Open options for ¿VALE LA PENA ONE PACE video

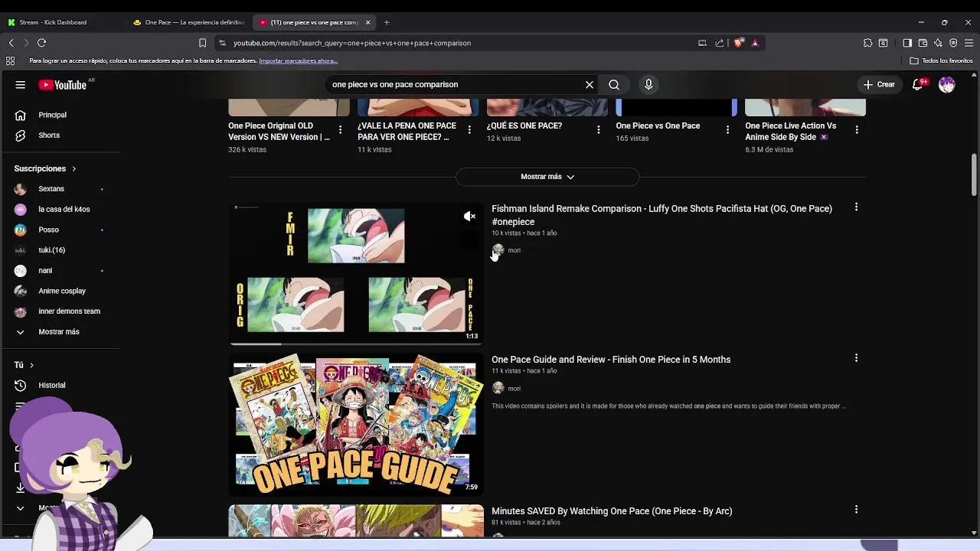[469, 130]
